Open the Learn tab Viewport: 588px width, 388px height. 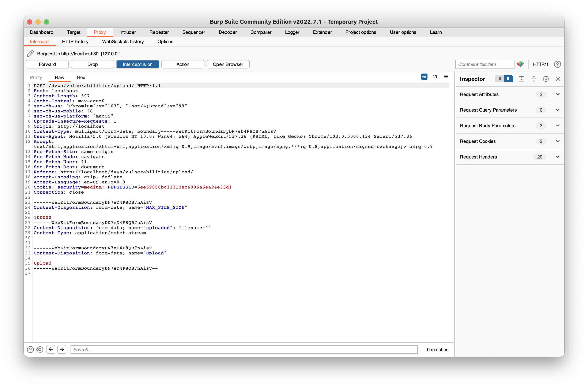(436, 32)
